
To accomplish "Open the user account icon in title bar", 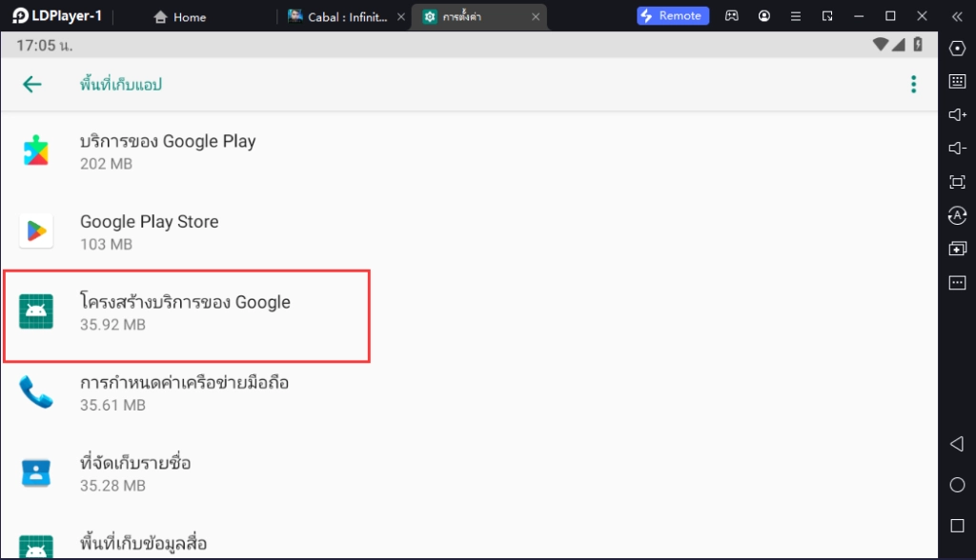I will click(x=763, y=16).
